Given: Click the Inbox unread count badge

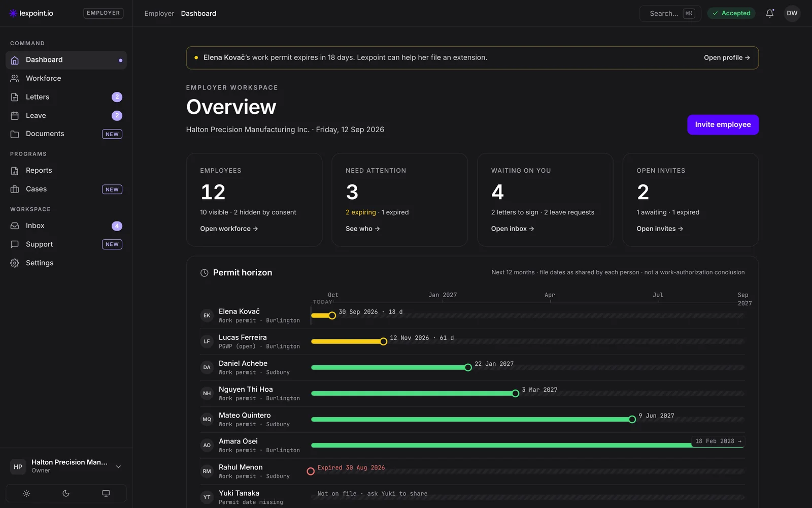Looking at the screenshot, I should pyautogui.click(x=117, y=226).
